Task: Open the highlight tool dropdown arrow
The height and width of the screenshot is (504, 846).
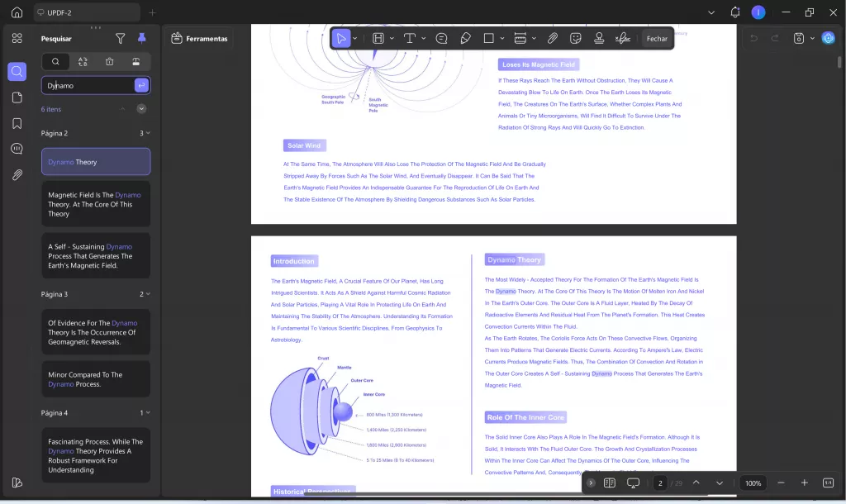Action: click(x=392, y=38)
